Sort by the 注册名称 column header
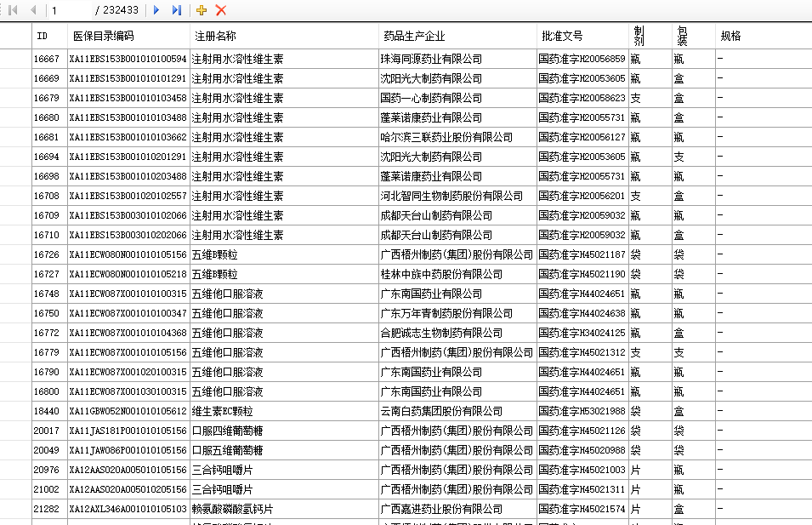This screenshot has height=525, width=812. [284, 36]
